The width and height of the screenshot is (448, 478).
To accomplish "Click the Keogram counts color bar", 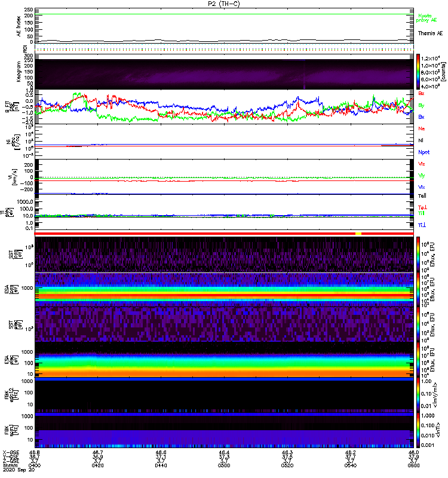I will [418, 72].
